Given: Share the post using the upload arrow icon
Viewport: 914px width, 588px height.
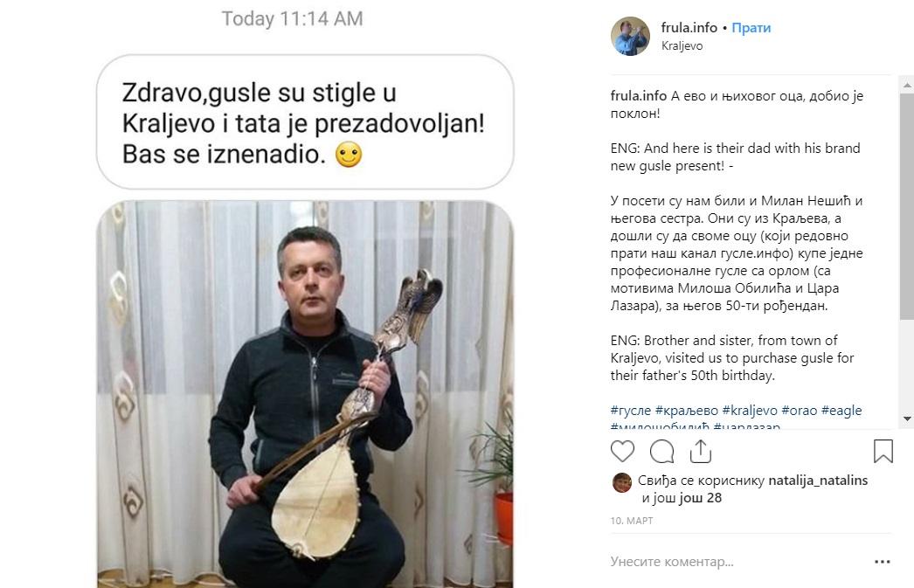Looking at the screenshot, I should click(700, 452).
